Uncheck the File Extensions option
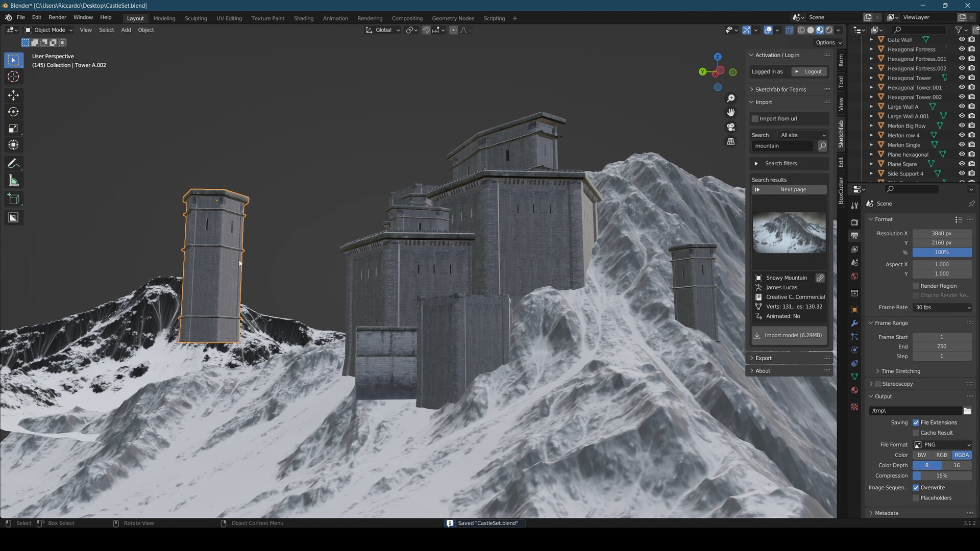This screenshot has width=980, height=551. pyautogui.click(x=916, y=422)
